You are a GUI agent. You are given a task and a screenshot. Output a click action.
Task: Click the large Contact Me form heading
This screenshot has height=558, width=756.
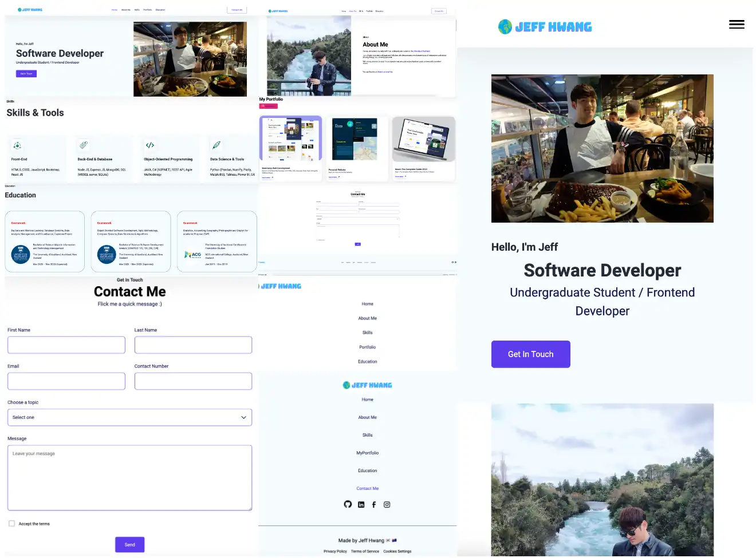pyautogui.click(x=130, y=291)
